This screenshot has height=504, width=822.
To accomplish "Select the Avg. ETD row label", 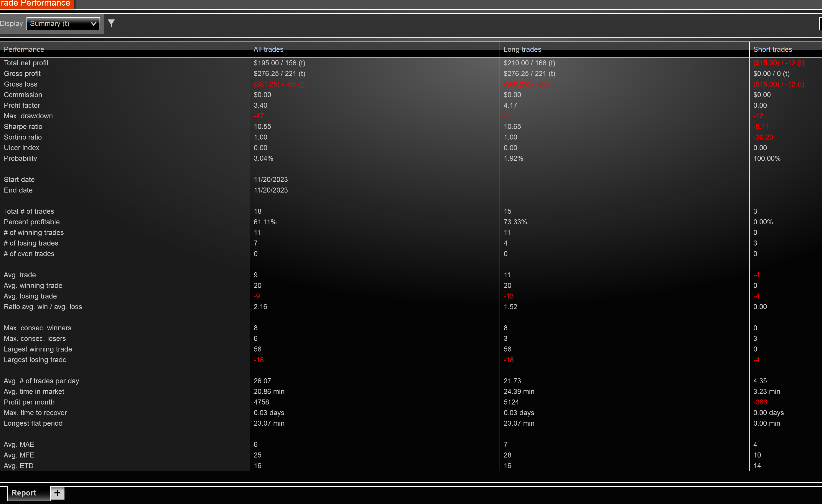I will tap(19, 466).
